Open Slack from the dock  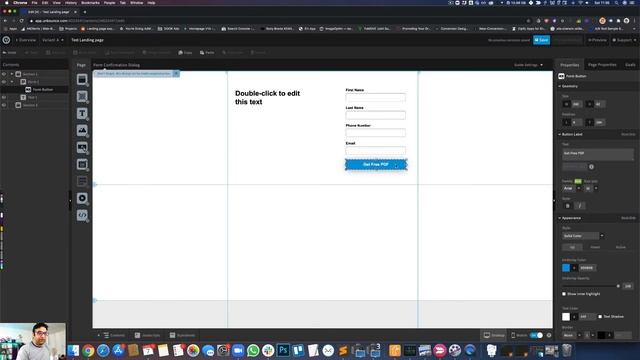coord(268,350)
